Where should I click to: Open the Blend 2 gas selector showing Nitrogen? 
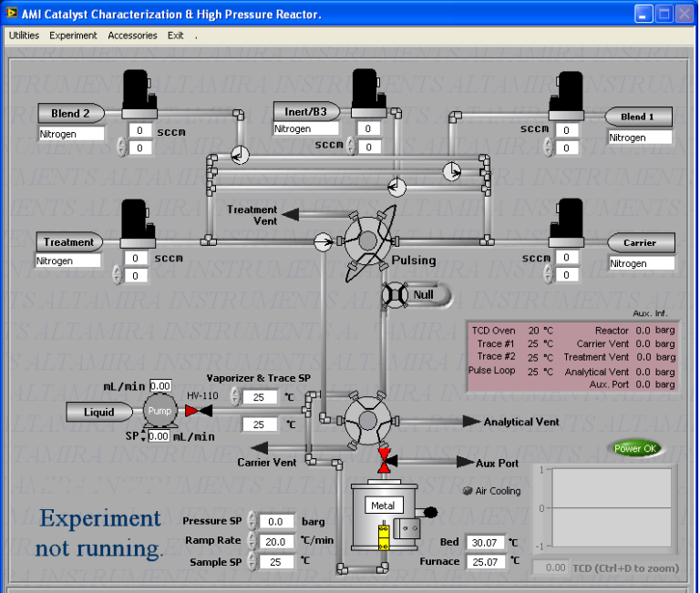coord(71,134)
